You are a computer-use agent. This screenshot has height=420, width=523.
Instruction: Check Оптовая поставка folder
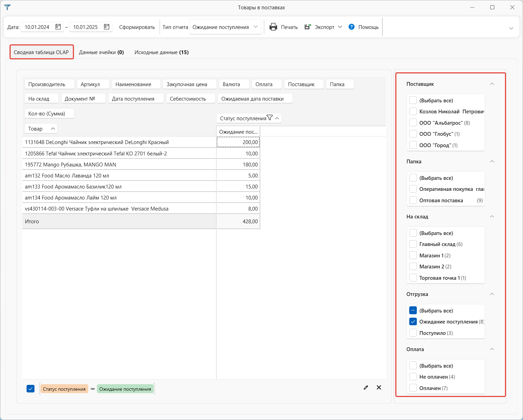(413, 201)
